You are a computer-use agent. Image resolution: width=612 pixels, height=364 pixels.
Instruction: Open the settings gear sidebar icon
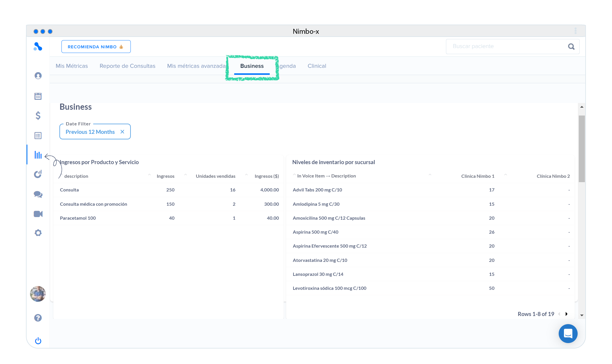38,233
